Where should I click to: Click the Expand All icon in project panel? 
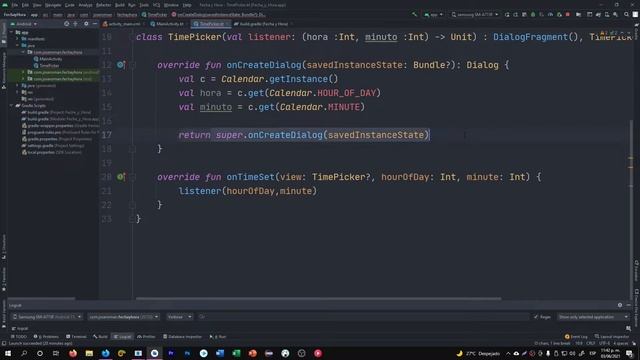point(76,24)
